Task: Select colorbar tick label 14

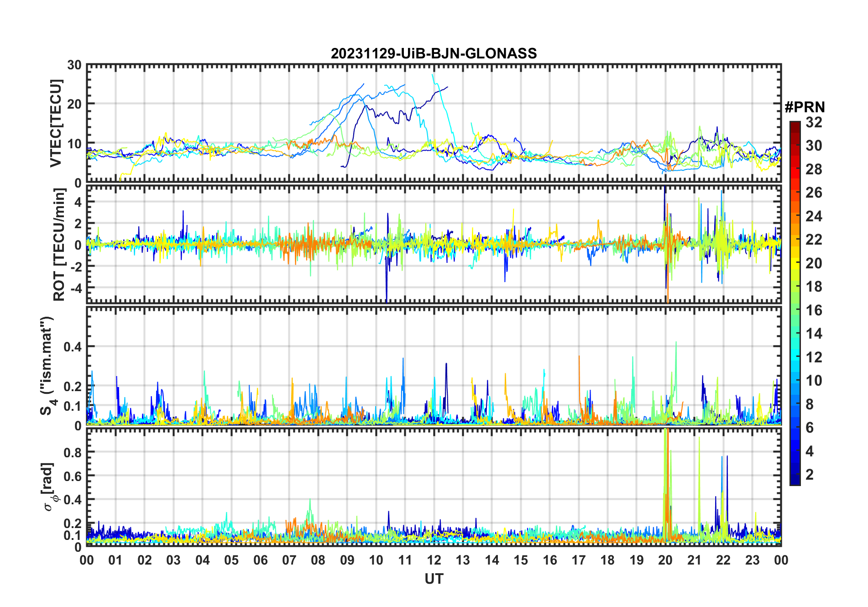Action: (814, 334)
